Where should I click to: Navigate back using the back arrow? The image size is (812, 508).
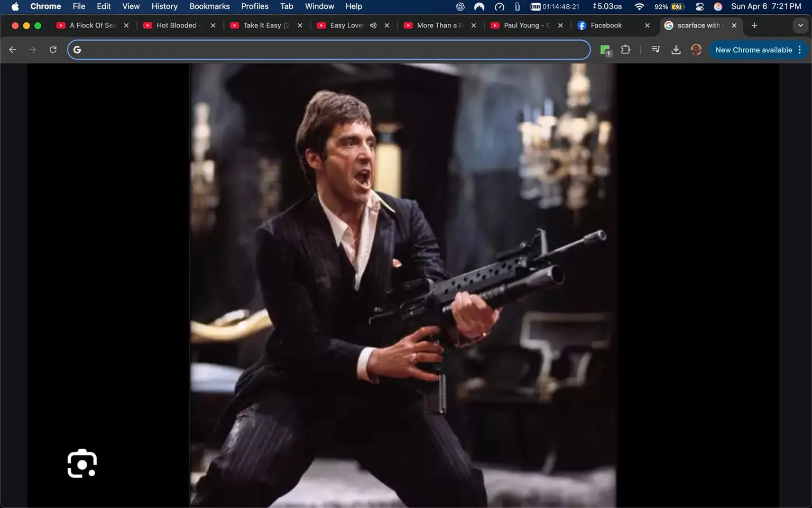pos(12,49)
